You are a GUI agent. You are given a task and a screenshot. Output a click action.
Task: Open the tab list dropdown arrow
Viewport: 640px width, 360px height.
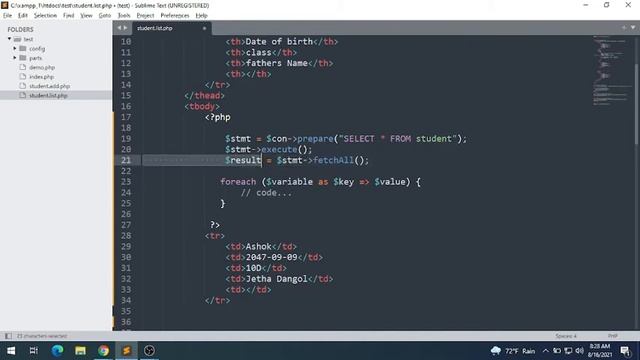coord(633,28)
